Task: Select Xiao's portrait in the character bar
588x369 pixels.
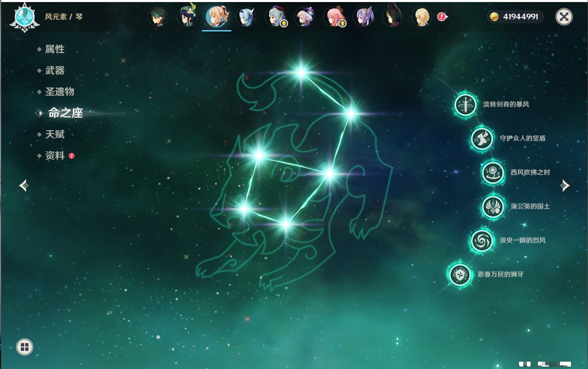Action: pyautogui.click(x=158, y=17)
